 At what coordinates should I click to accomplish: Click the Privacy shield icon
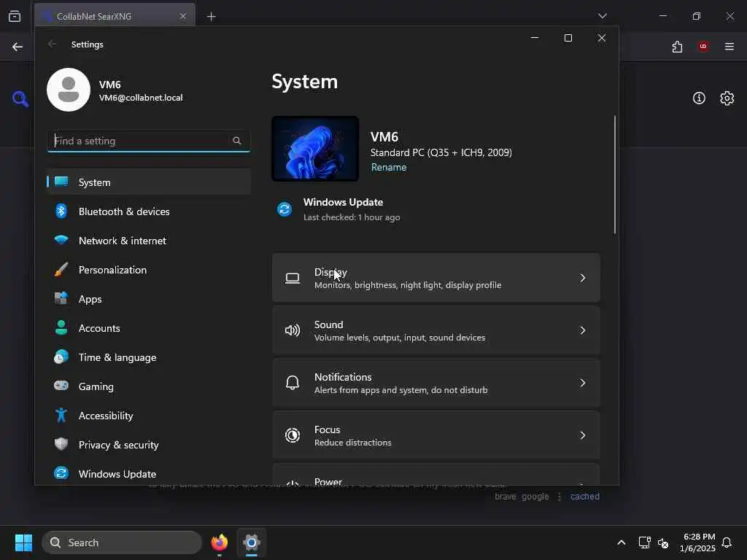61,444
